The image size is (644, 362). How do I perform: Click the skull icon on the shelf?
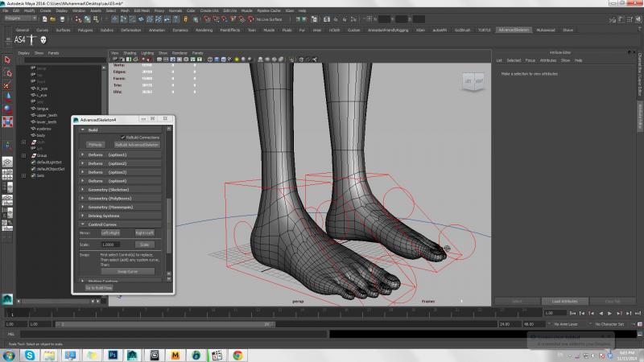click(43, 39)
